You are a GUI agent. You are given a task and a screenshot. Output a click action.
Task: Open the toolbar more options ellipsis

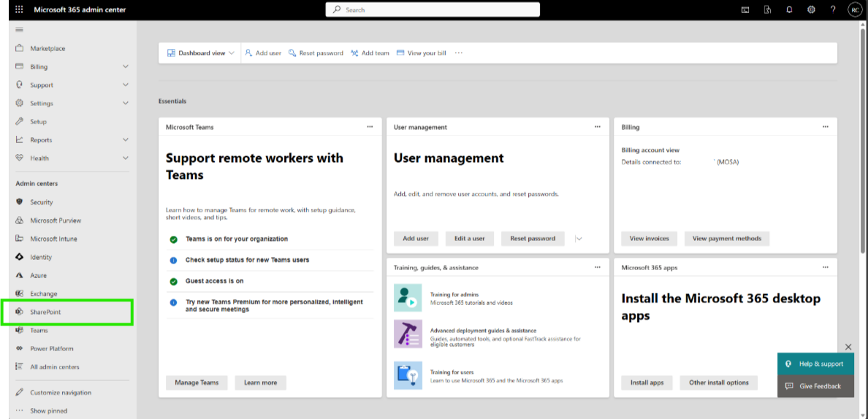458,53
